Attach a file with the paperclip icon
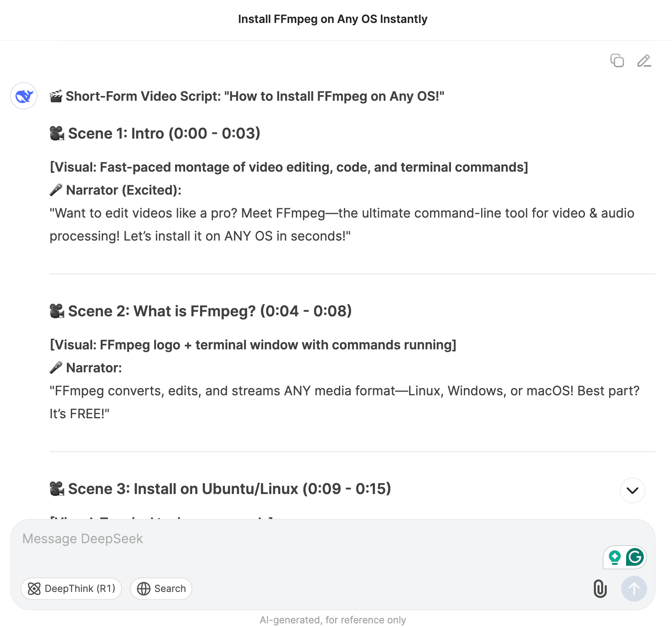672x627 pixels. [600, 589]
